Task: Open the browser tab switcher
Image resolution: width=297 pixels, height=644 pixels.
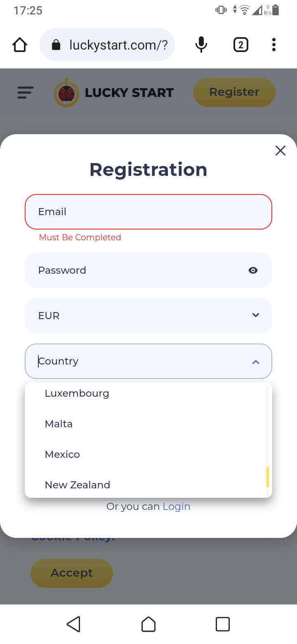Action: (241, 45)
